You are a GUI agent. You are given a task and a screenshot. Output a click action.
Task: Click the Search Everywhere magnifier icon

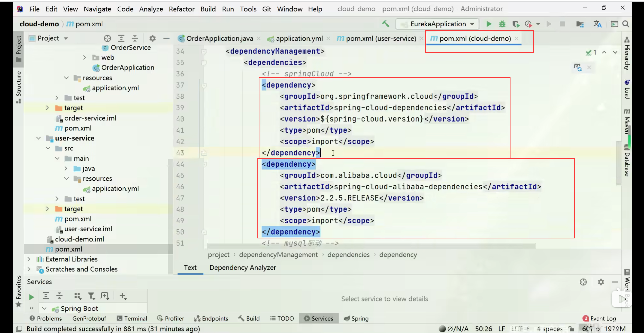626,24
